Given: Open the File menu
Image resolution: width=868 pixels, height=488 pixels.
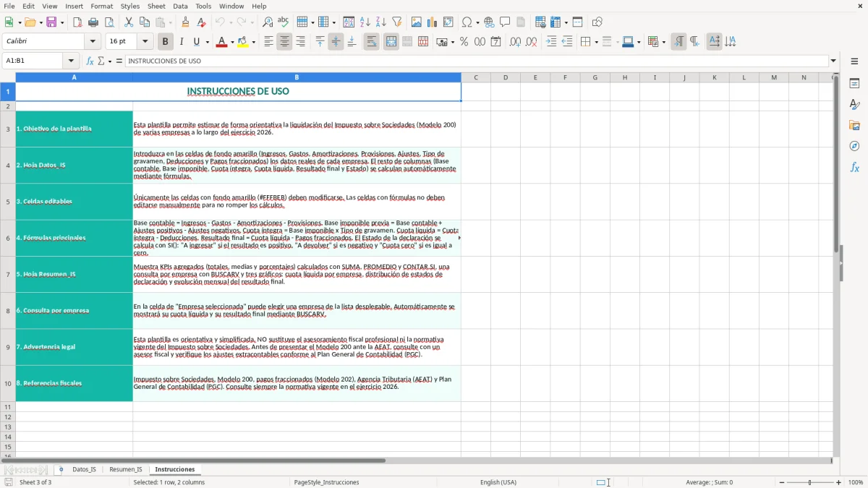Looking at the screenshot, I should tap(9, 6).
